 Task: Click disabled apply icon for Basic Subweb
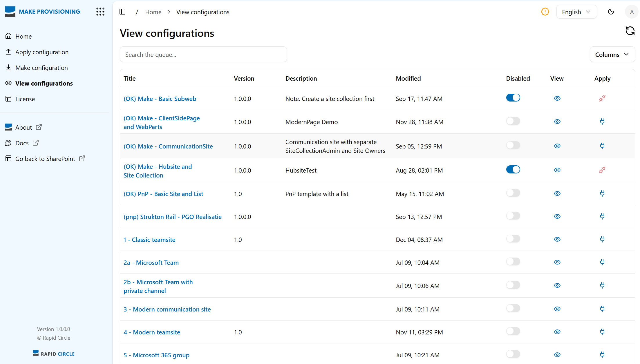[602, 98]
